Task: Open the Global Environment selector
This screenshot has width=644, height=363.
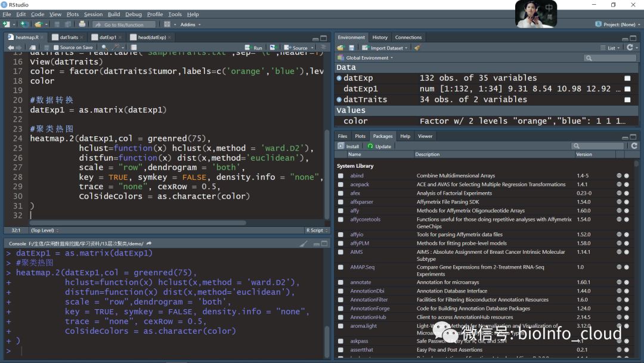Action: tap(366, 58)
